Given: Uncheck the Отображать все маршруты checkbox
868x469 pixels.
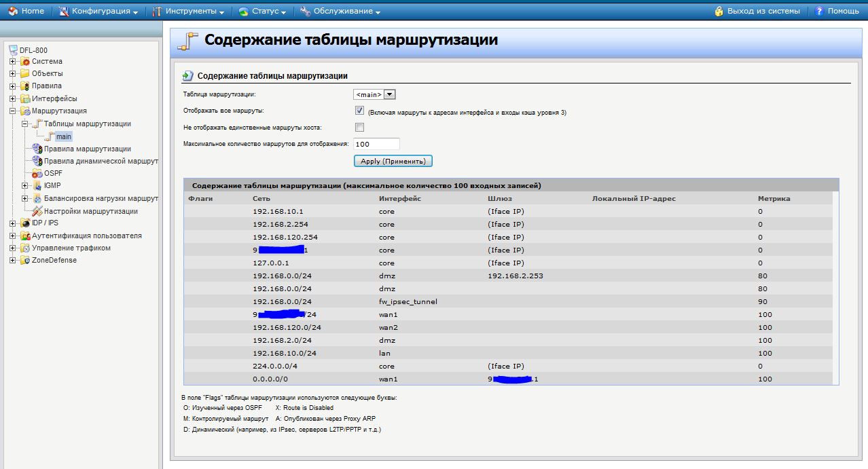Looking at the screenshot, I should tap(360, 111).
